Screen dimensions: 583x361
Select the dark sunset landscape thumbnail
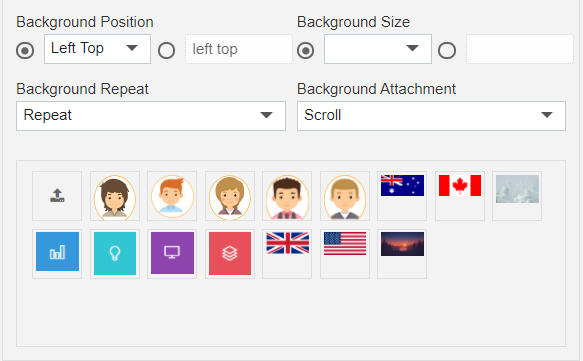pos(402,254)
